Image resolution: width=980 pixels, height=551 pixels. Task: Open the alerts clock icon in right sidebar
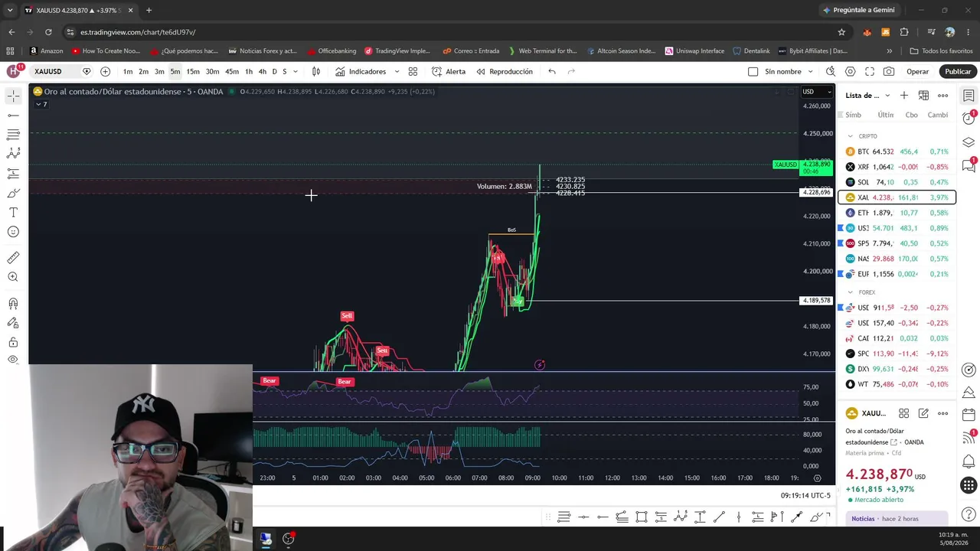coord(969,119)
